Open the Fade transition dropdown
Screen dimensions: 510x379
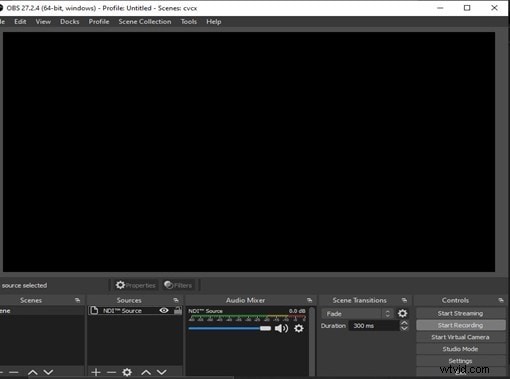pos(357,314)
